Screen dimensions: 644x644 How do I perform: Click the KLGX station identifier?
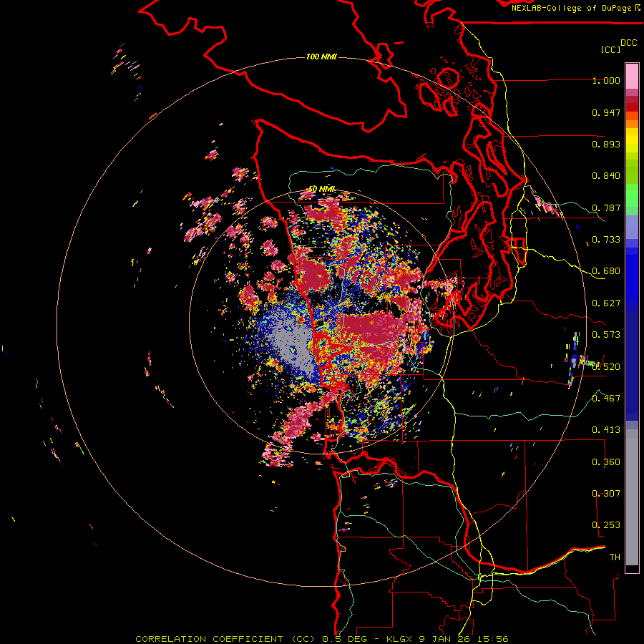coord(401,639)
